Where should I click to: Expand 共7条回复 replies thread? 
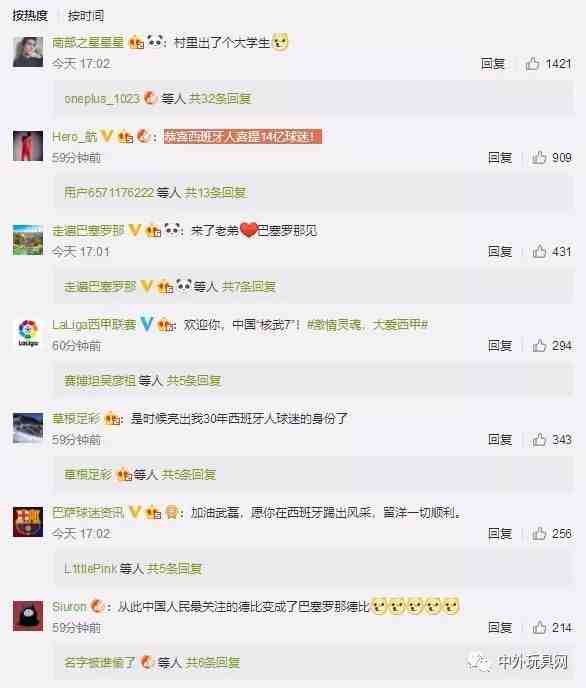click(x=249, y=287)
